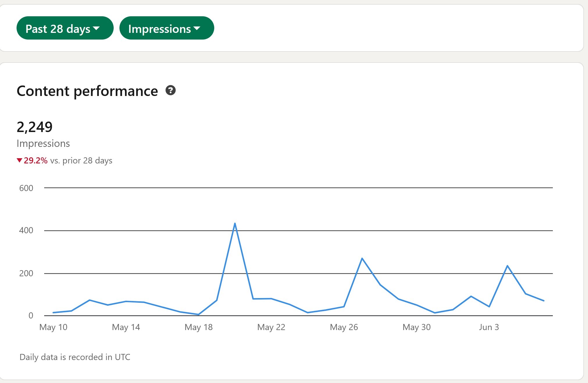
Task: Open the Impressions metric dropdown
Action: pyautogui.click(x=167, y=28)
